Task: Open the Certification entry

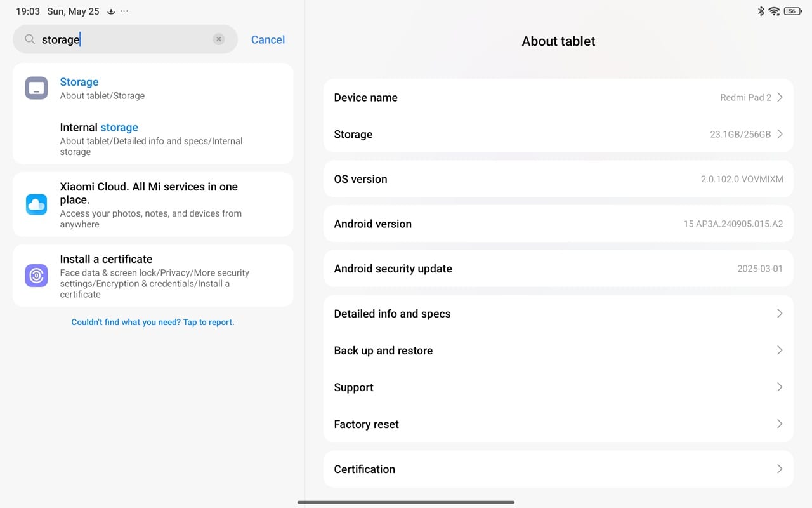Action: pyautogui.click(x=558, y=469)
